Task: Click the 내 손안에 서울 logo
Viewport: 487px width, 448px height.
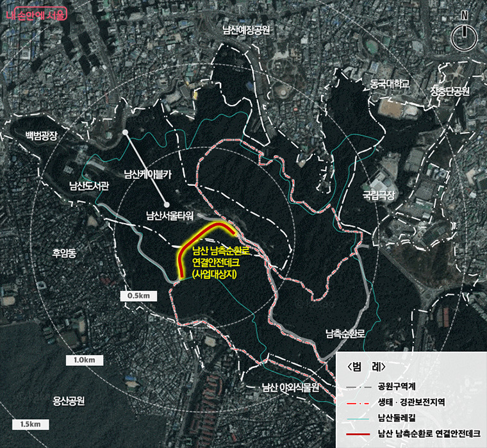Action: pyautogui.click(x=37, y=15)
